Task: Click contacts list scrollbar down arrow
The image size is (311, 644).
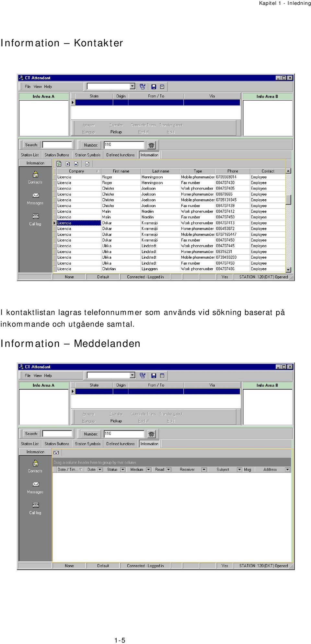Action: tap(288, 270)
